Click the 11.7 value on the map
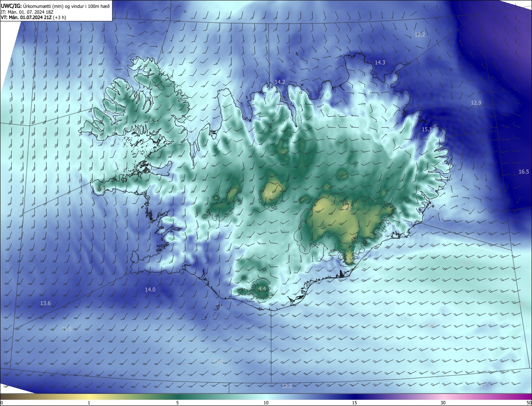 486,386
